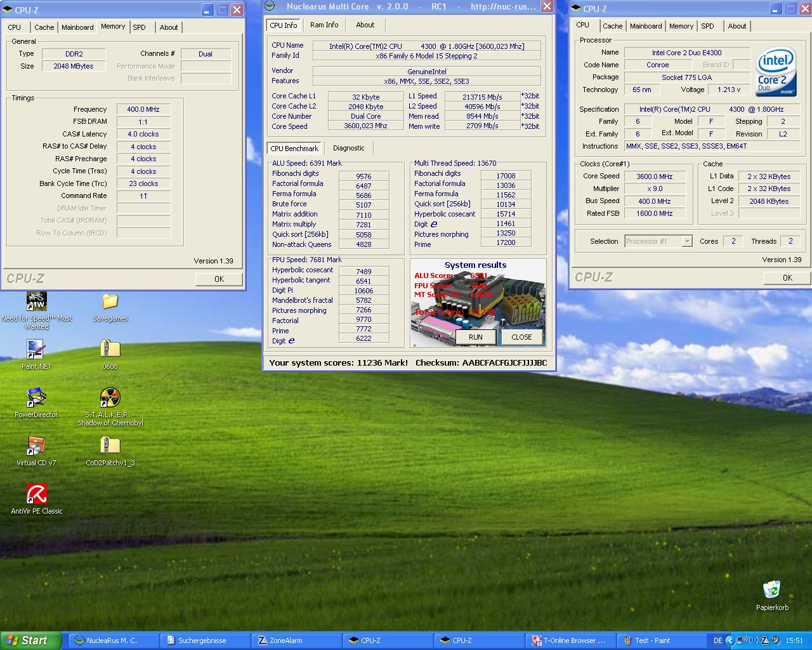This screenshot has height=650, width=812.
Task: Switch to CPU tab in left CPU-Z
Action: click(x=14, y=27)
